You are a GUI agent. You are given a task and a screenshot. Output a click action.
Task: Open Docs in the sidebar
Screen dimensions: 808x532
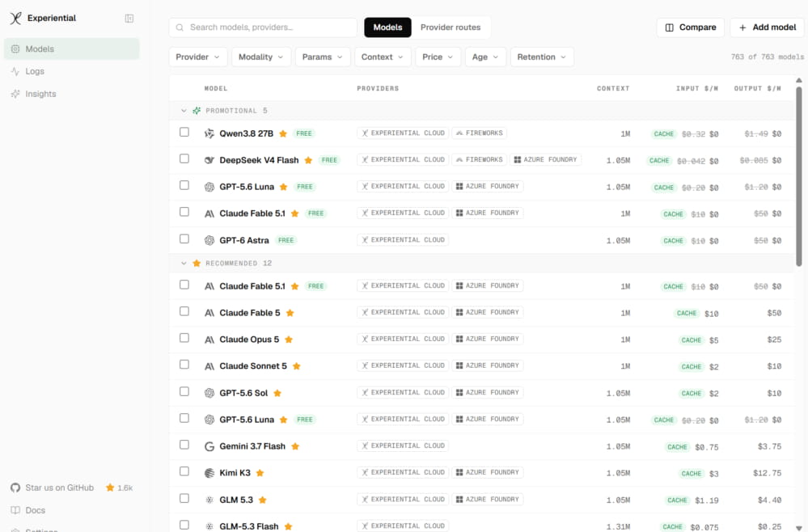72,510
